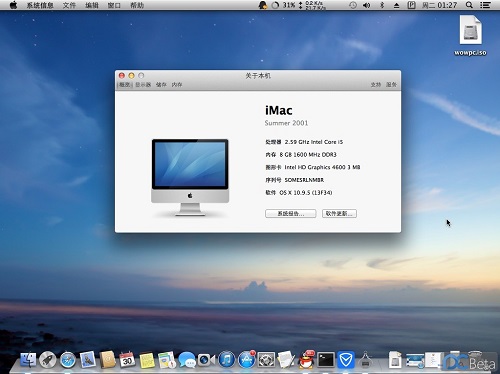This screenshot has height=374, width=500.
Task: Open the Apple menu
Action: pos(13,5)
